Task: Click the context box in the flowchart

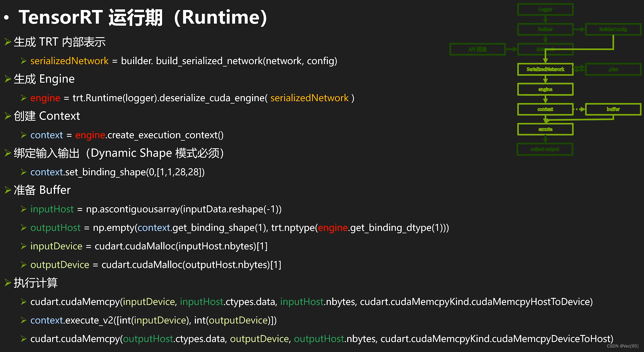Action: coord(545,109)
